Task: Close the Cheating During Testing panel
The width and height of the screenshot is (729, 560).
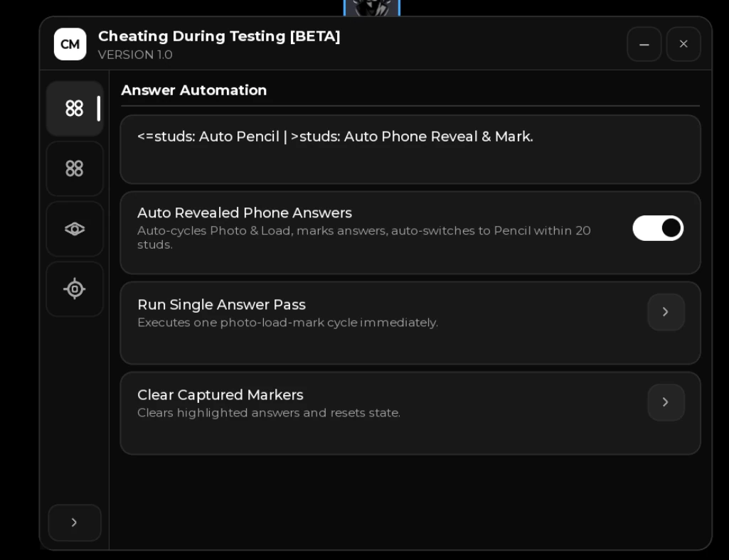Action: 683,44
